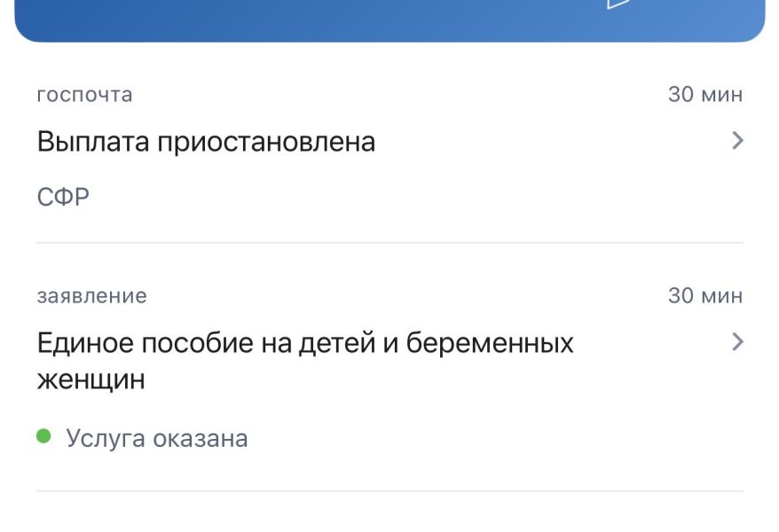779x532 pixels.
Task: Tap the 30 мин timestamp of заявление item
Action: pos(705,295)
